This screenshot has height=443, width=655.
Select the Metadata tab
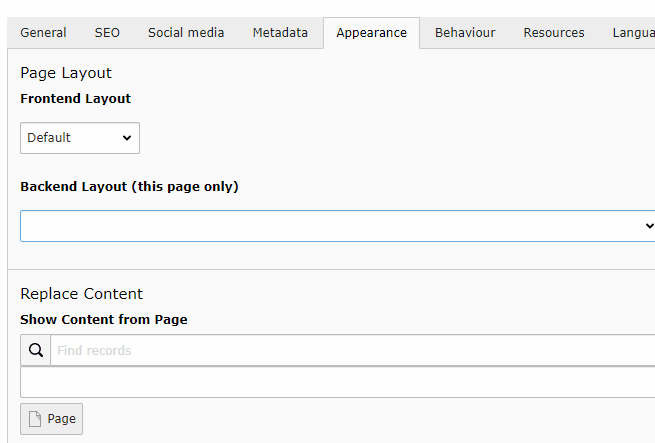[280, 33]
